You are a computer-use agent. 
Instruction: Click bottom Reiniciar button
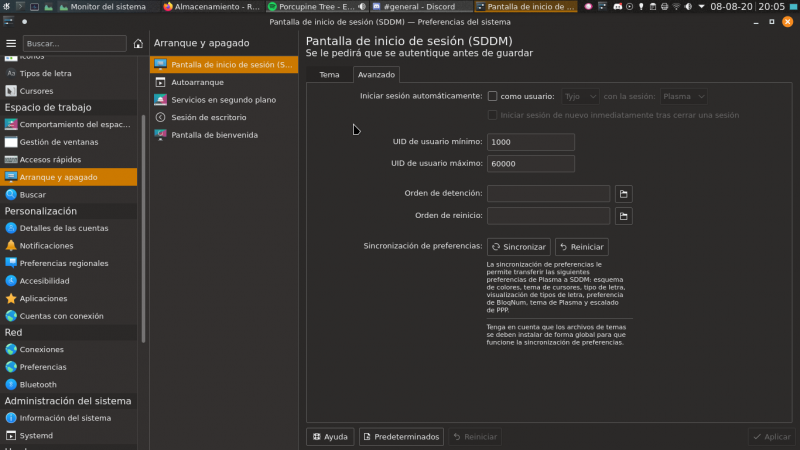[476, 437]
